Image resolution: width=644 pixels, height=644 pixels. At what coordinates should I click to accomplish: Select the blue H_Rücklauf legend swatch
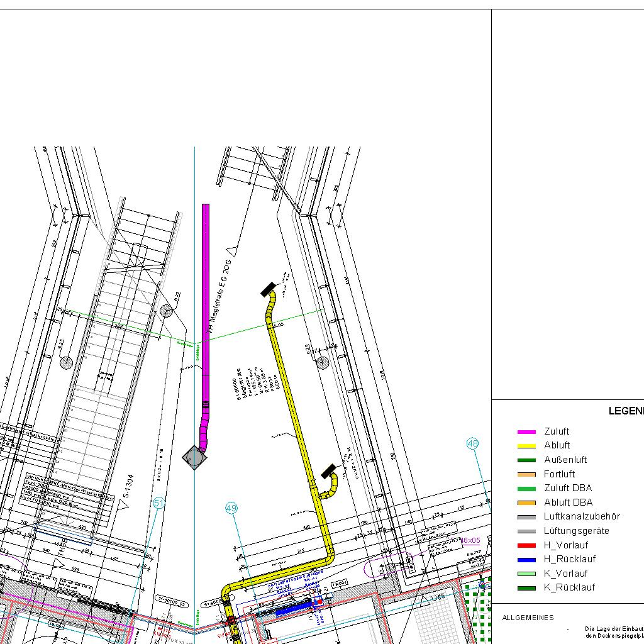pyautogui.click(x=526, y=560)
